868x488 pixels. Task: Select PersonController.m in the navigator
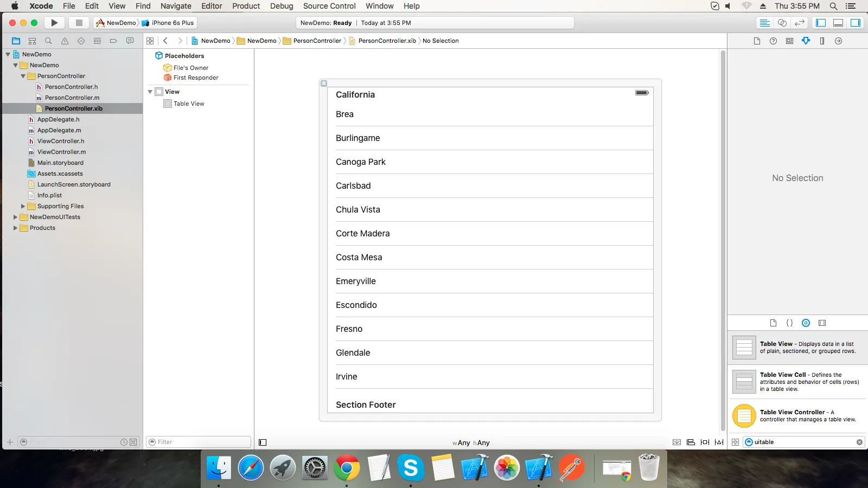pyautogui.click(x=72, y=98)
